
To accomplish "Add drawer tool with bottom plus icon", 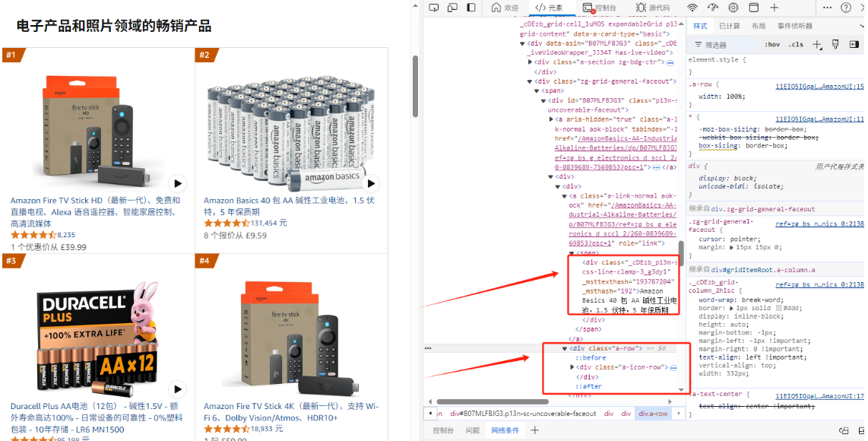I will click(x=535, y=430).
